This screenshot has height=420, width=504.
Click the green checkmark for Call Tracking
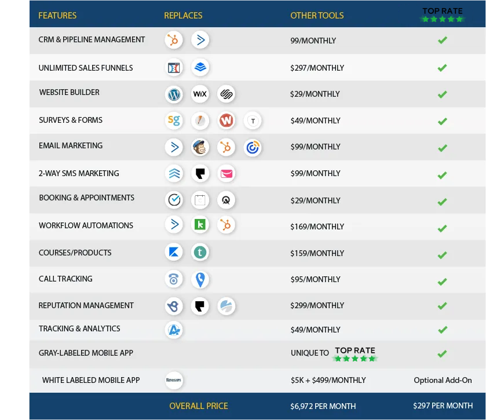tap(442, 282)
